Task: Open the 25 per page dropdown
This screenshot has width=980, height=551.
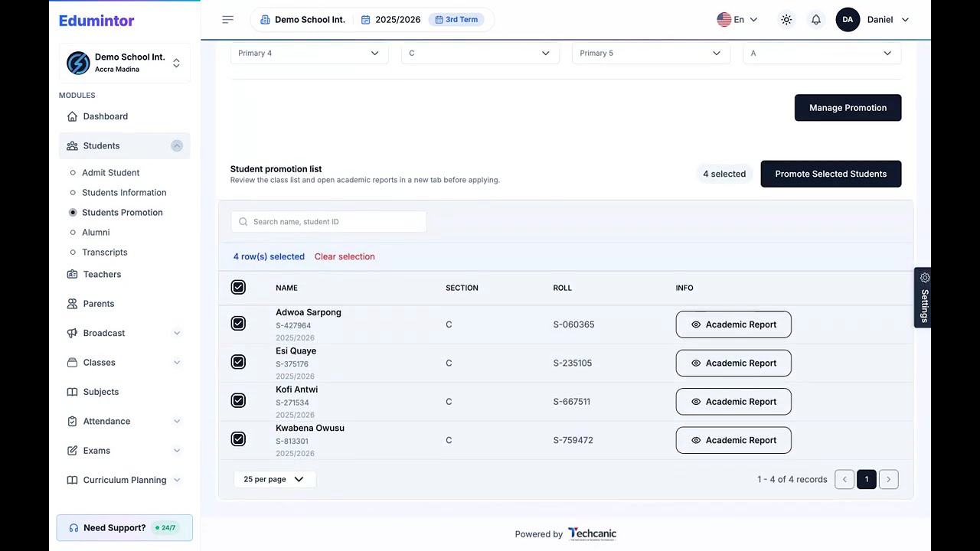Action: coord(274,479)
